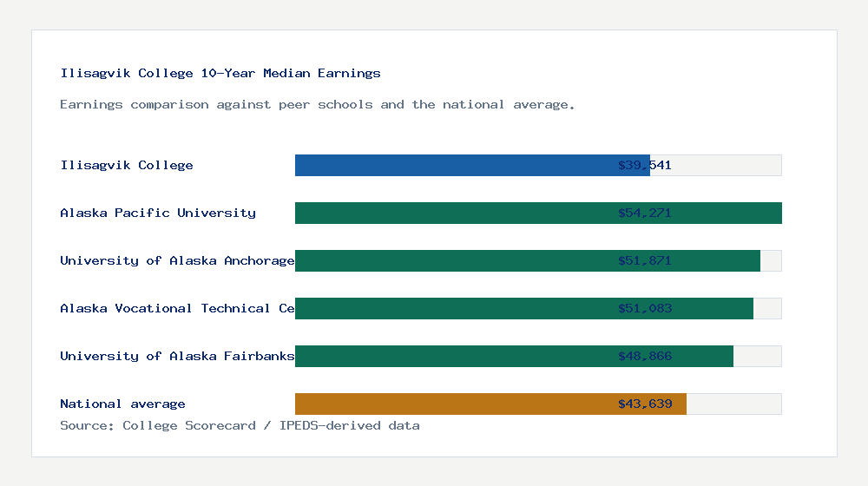Click the 'Ilisagvik College' row label
The image size is (868, 486).
[x=127, y=165]
